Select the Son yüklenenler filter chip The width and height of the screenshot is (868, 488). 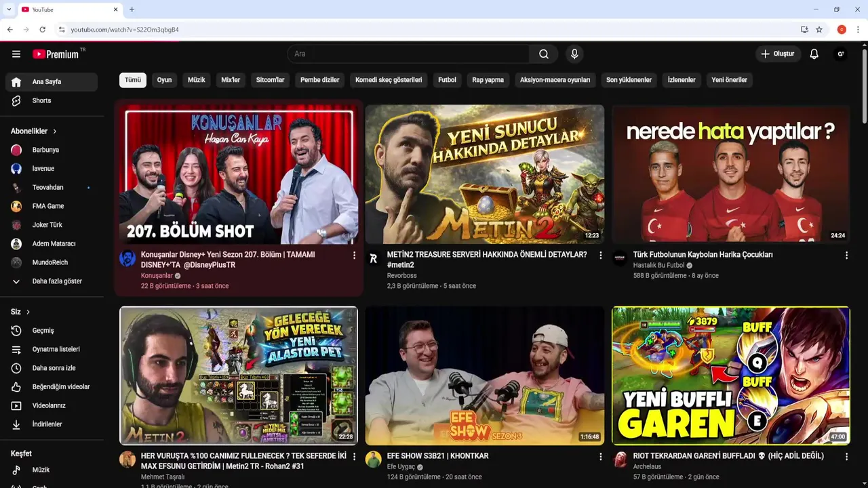coord(629,80)
